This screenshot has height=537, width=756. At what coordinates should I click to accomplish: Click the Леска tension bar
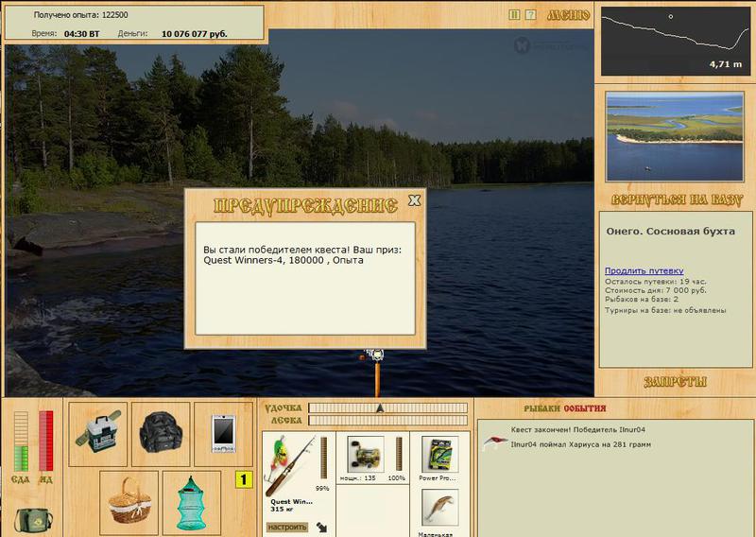click(x=387, y=420)
